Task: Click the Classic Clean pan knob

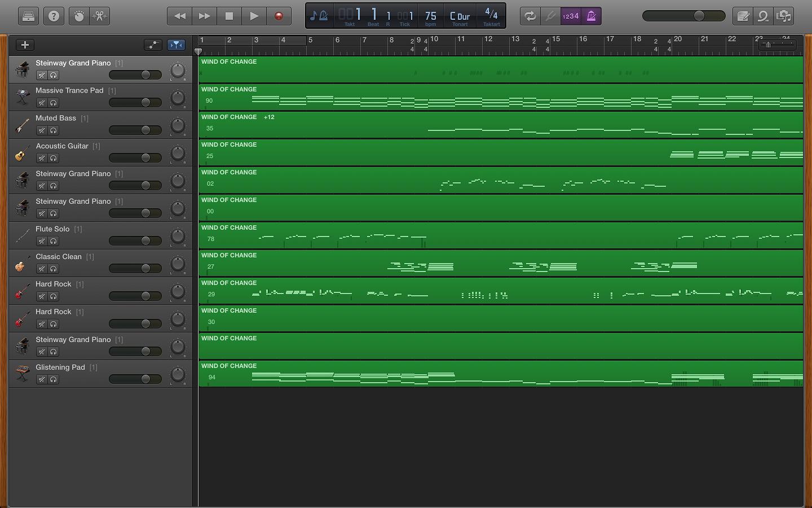Action: pyautogui.click(x=178, y=264)
